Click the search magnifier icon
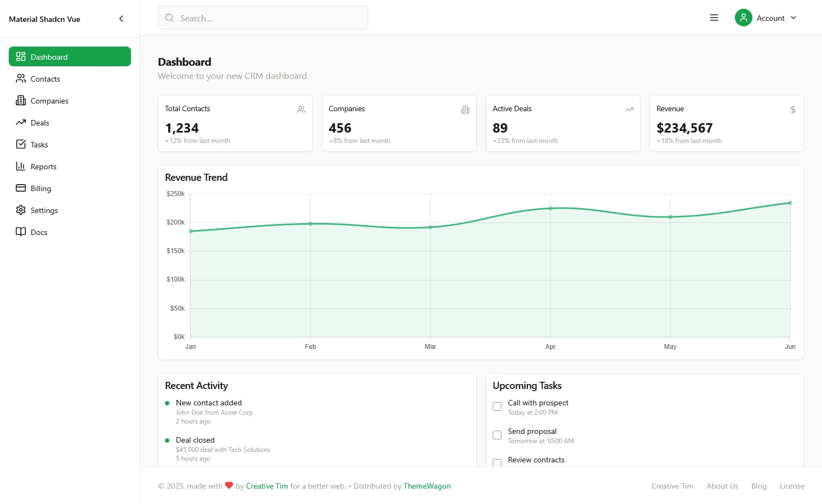The image size is (822, 504). pyautogui.click(x=169, y=18)
